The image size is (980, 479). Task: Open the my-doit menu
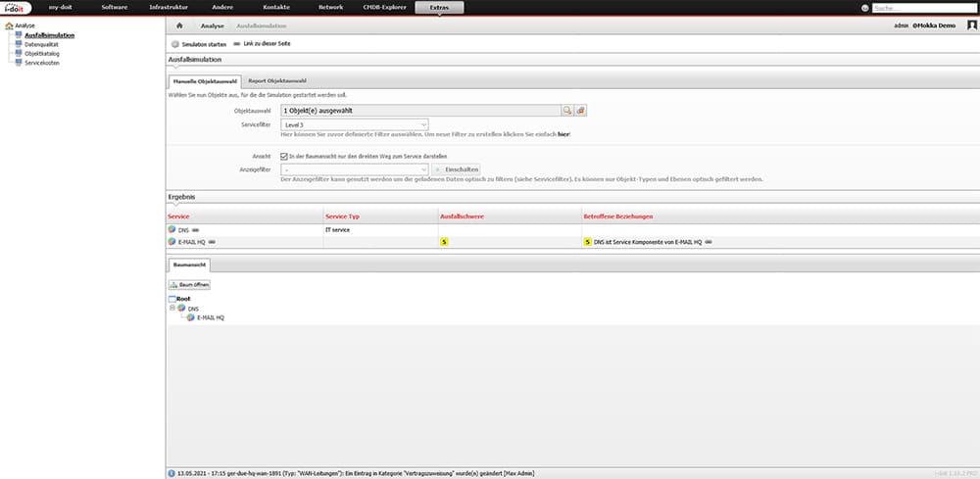61,8
